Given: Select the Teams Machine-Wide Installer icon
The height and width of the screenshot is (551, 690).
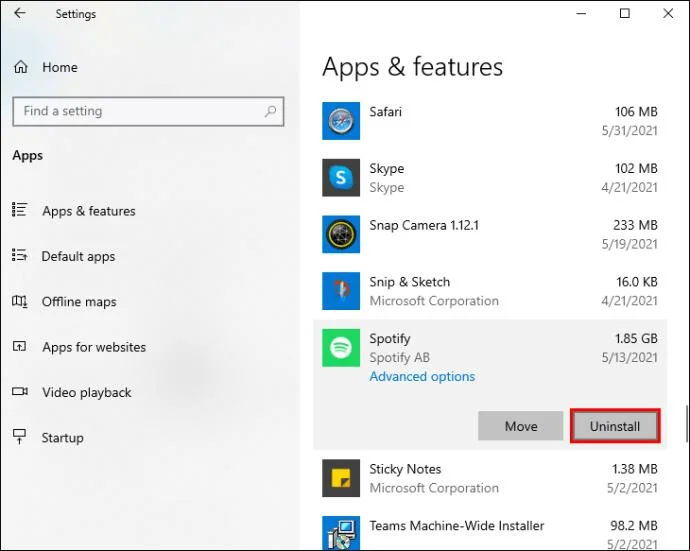Looking at the screenshot, I should [341, 533].
